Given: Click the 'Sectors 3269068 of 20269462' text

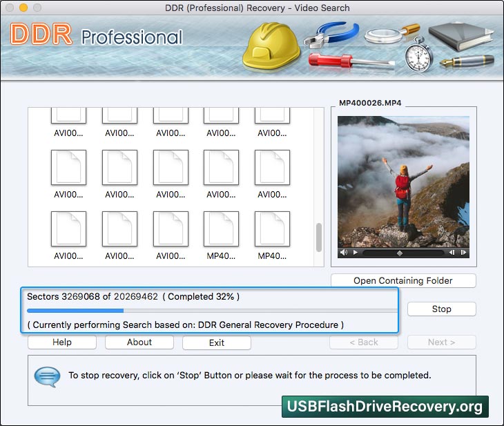Looking at the screenshot, I should pos(93,296).
